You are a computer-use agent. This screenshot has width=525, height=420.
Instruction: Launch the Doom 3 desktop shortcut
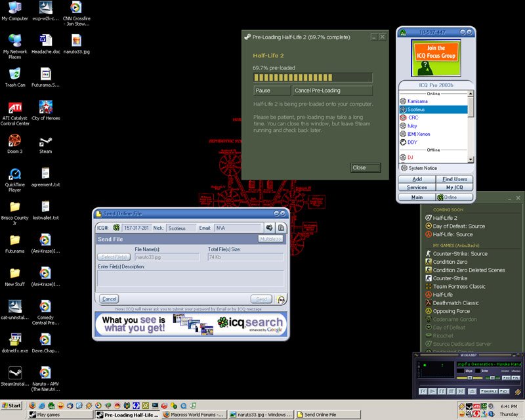[14, 144]
